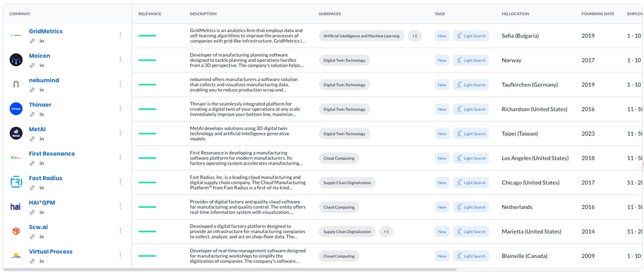Viewport: 644px width, 274px height.
Task: Click the HAI*QPM company logo
Action: [16, 207]
